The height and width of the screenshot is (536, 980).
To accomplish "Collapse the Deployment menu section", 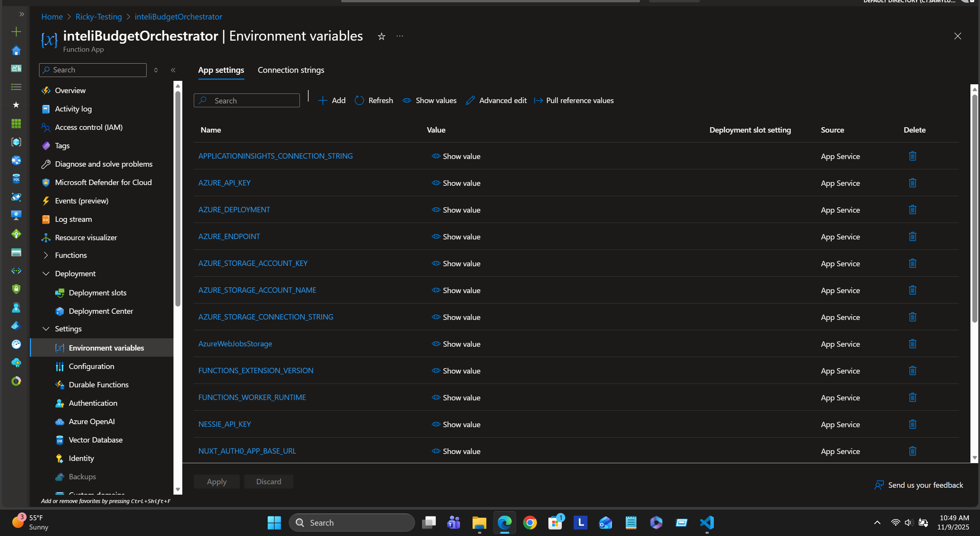I will (46, 274).
